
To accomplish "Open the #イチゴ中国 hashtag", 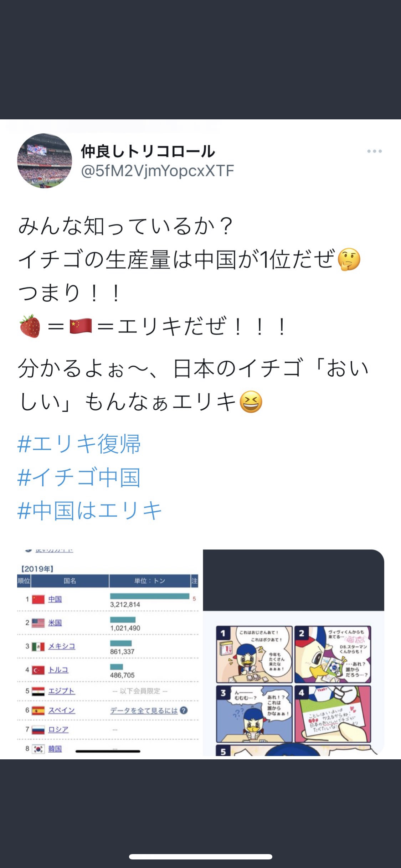I will [x=79, y=477].
